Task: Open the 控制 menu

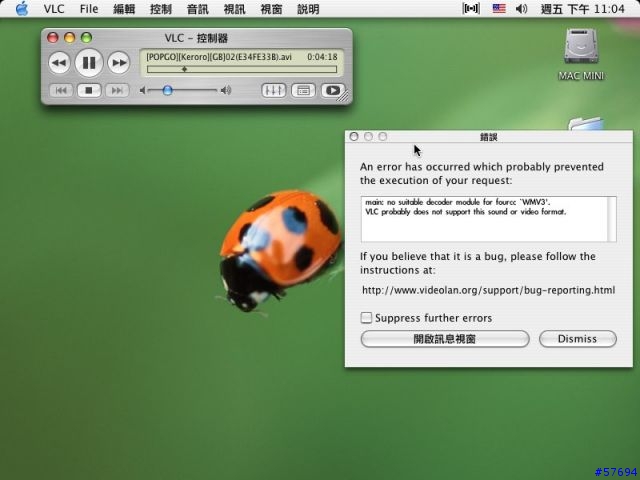Action: 161,9
